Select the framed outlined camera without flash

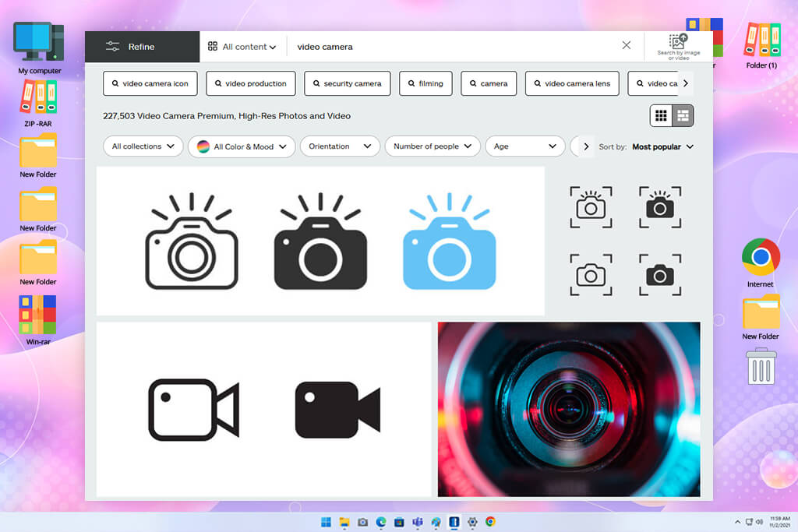[591, 275]
